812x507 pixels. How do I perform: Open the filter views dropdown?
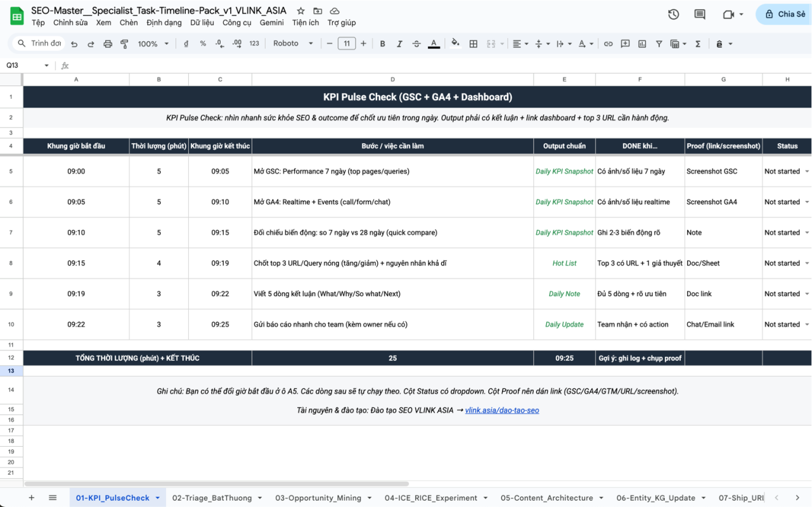678,44
